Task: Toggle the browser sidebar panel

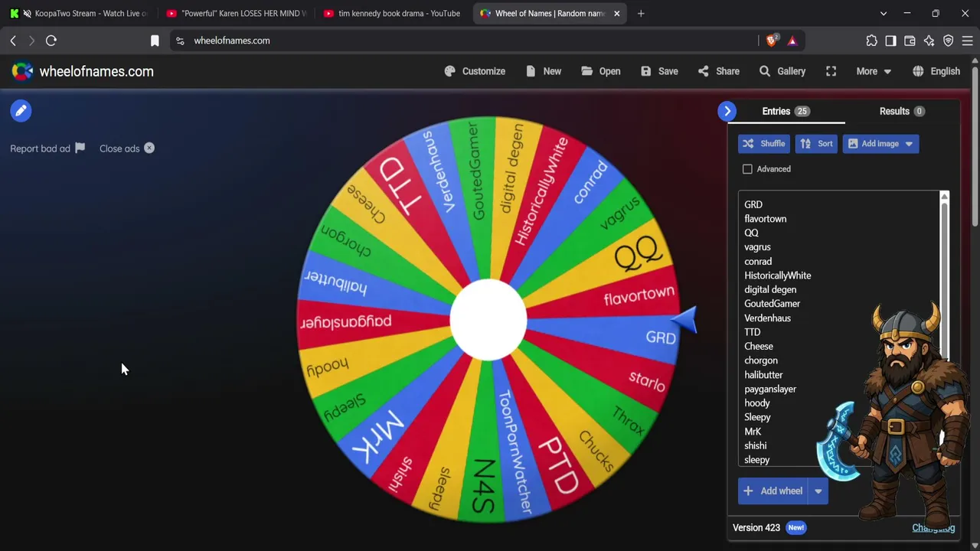Action: [x=890, y=41]
